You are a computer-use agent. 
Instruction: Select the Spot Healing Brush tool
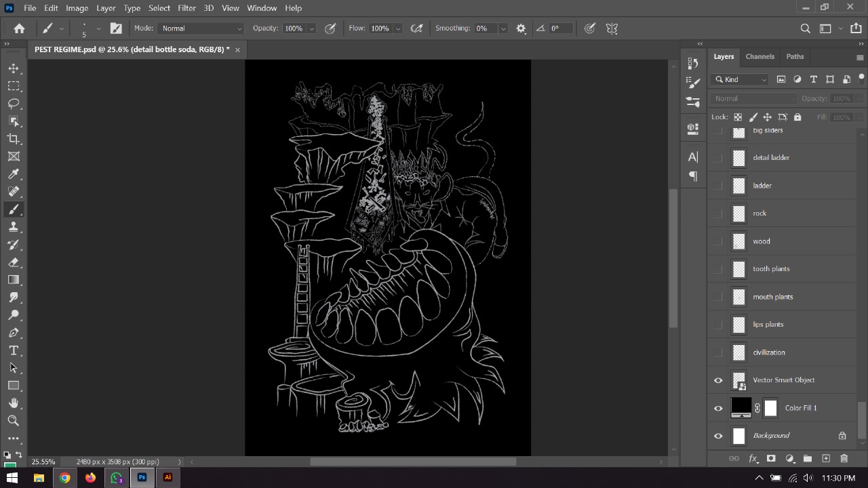(x=13, y=192)
